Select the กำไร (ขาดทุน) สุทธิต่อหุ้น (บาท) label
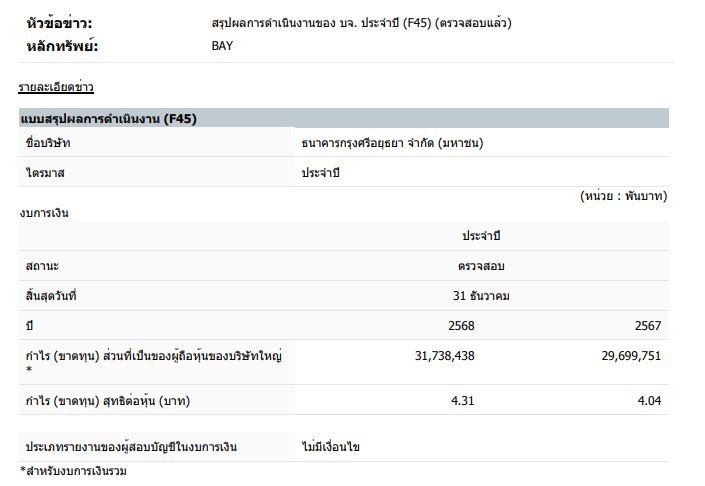The height and width of the screenshot is (486, 705). click(x=108, y=400)
